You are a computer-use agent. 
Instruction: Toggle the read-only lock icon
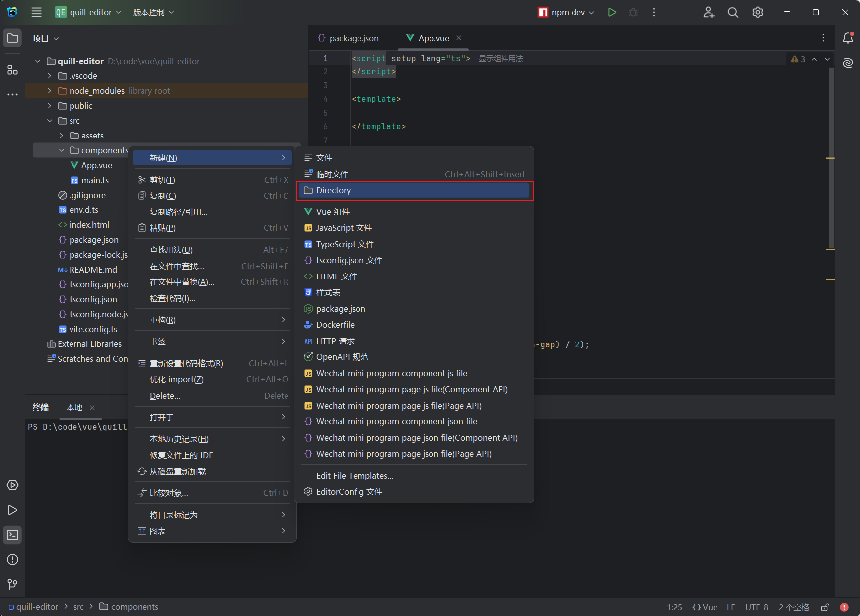[825, 607]
